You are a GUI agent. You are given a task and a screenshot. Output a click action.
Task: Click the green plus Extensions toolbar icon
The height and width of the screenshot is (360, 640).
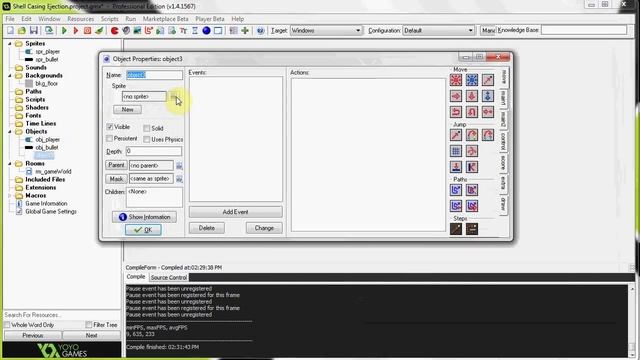click(245, 31)
